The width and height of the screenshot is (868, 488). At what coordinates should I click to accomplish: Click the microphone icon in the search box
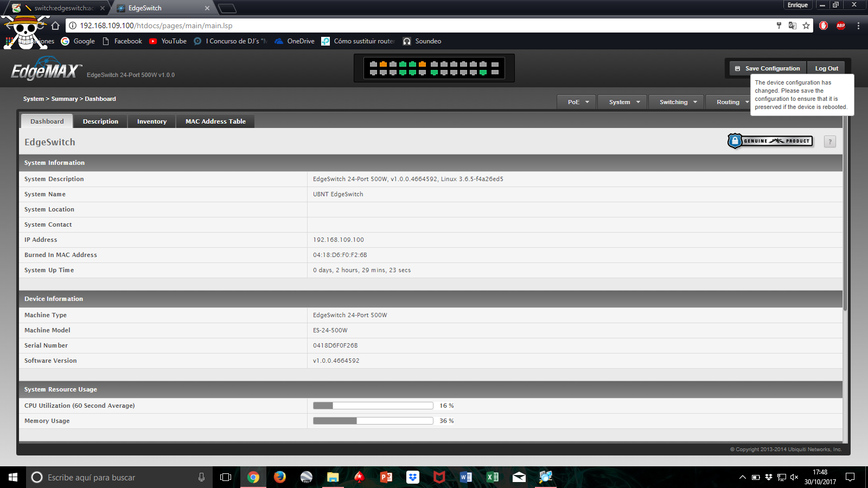pyautogui.click(x=201, y=477)
